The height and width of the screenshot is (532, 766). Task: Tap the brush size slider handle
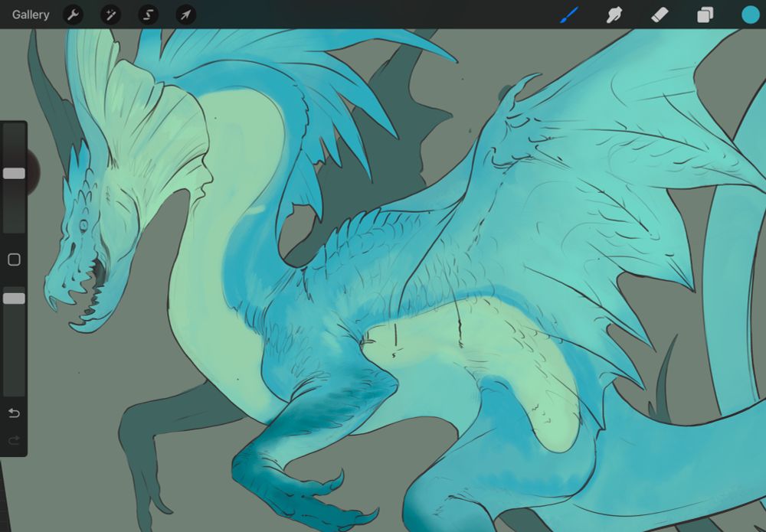click(x=13, y=174)
